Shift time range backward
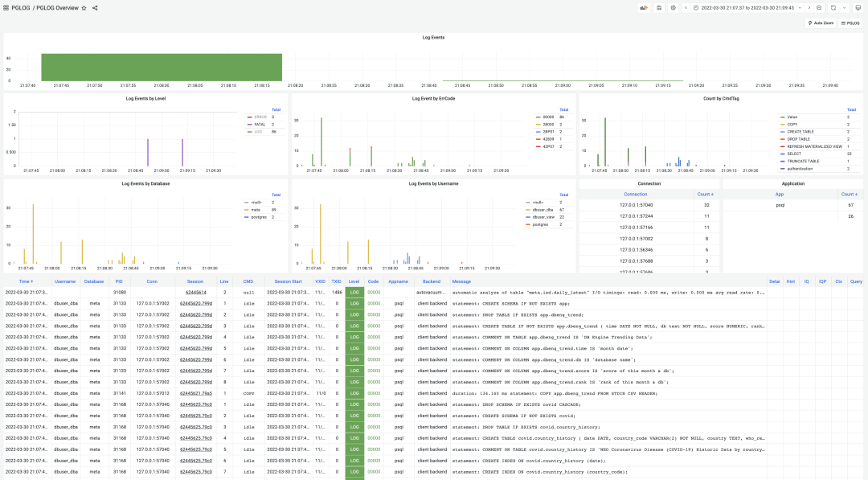Image resolution: width=868 pixels, height=480 pixels. [x=686, y=8]
